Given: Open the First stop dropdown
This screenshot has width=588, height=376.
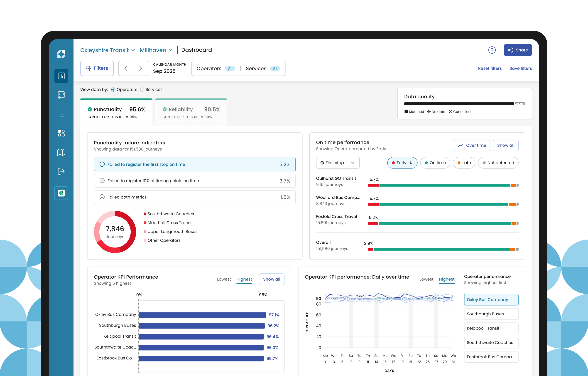Looking at the screenshot, I should coord(338,163).
